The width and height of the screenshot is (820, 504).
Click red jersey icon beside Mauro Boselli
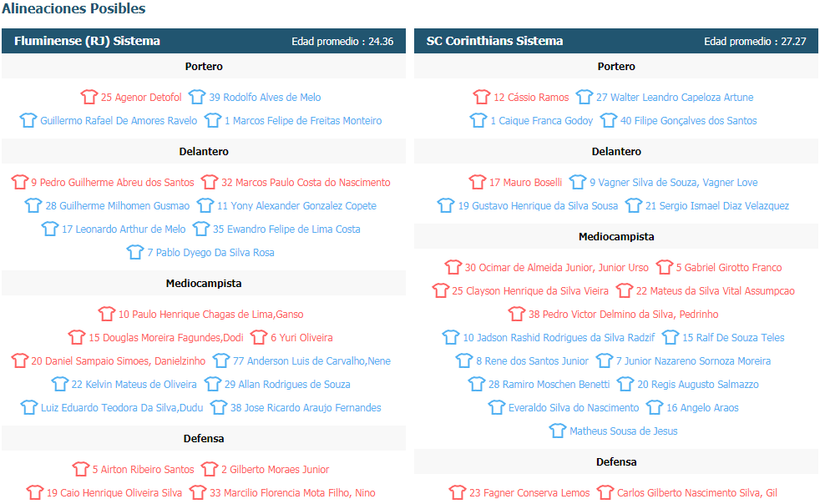tap(478, 182)
